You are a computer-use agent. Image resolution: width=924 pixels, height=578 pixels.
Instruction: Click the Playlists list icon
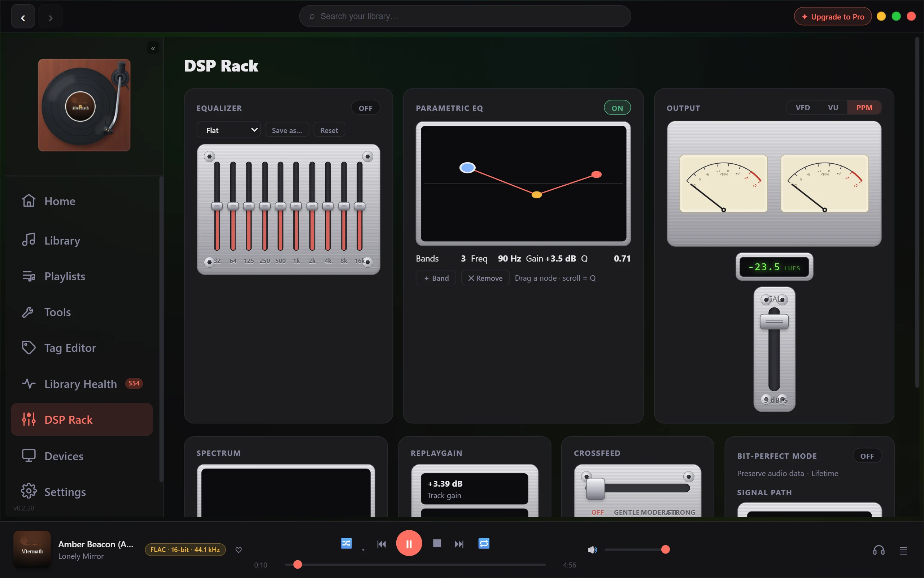pyautogui.click(x=29, y=276)
